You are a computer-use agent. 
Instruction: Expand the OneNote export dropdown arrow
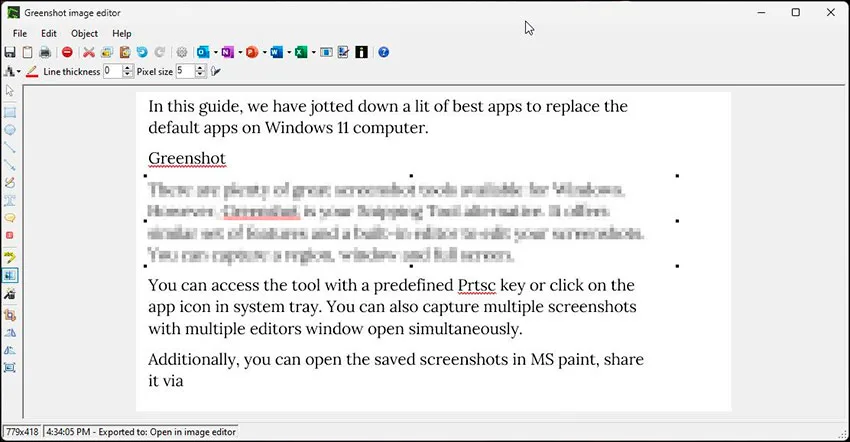(240, 52)
